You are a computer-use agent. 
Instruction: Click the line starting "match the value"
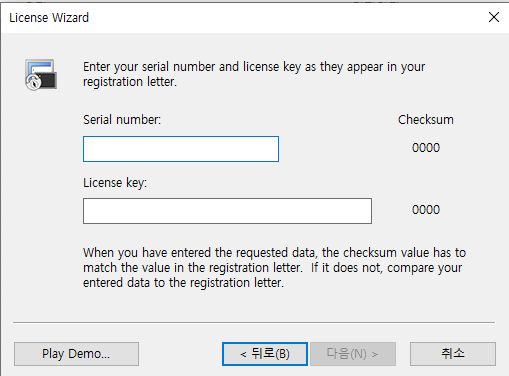click(272, 268)
